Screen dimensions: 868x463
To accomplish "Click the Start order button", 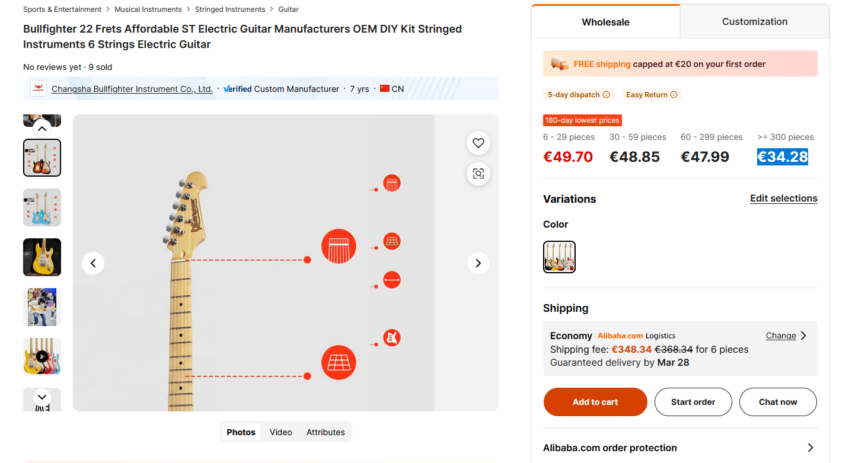I will click(693, 402).
